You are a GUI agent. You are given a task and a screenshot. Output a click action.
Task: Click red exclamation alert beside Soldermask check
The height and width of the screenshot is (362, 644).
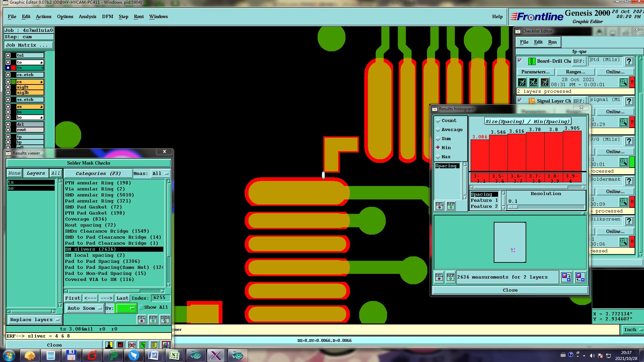pyautogui.click(x=632, y=202)
